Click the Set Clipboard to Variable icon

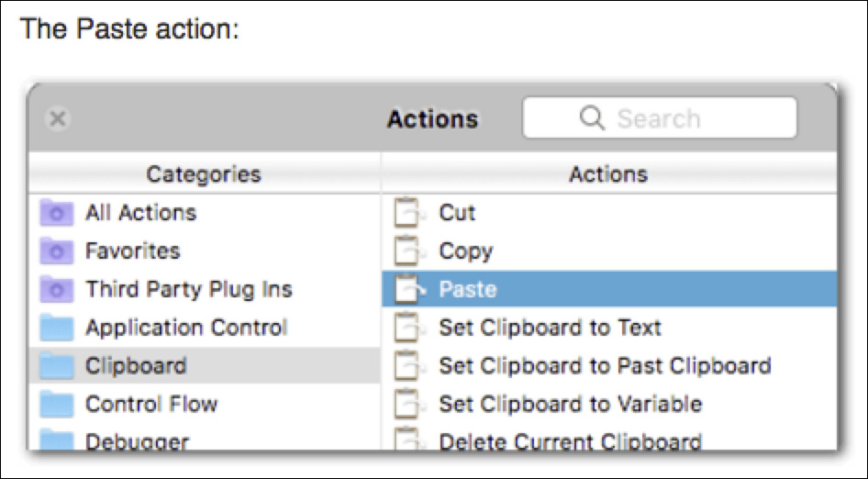coord(408,404)
